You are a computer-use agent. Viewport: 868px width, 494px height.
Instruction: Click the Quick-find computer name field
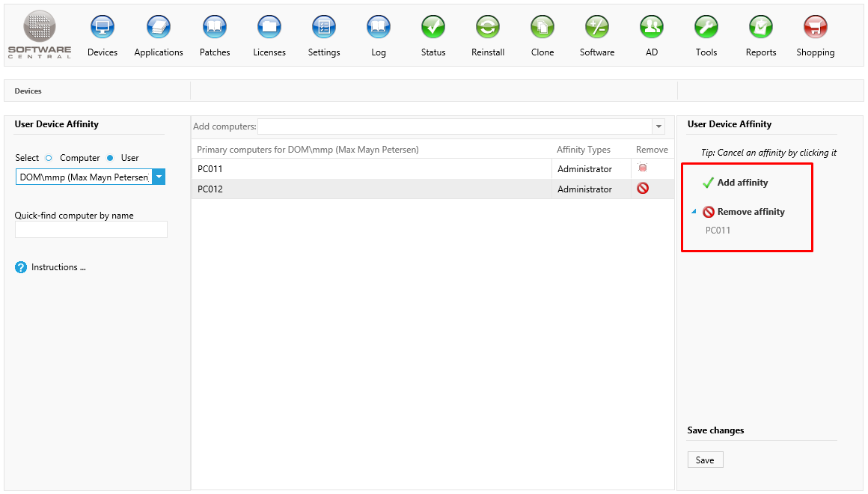pyautogui.click(x=91, y=229)
